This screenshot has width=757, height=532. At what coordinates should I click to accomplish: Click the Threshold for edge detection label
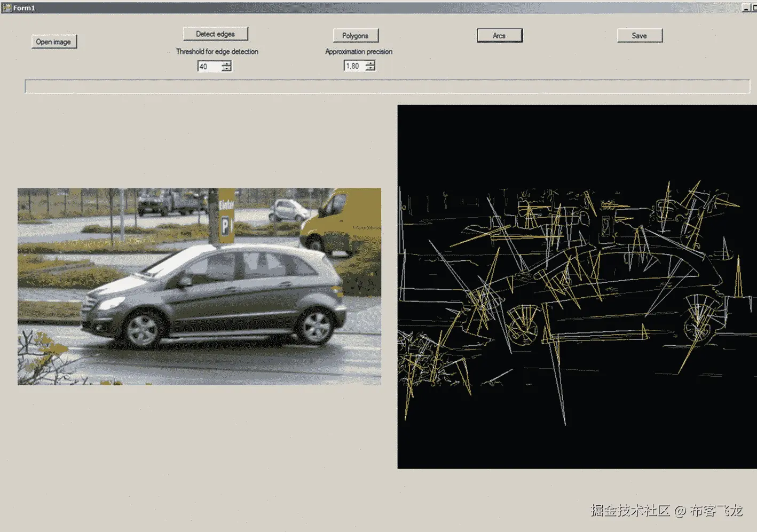pos(217,51)
